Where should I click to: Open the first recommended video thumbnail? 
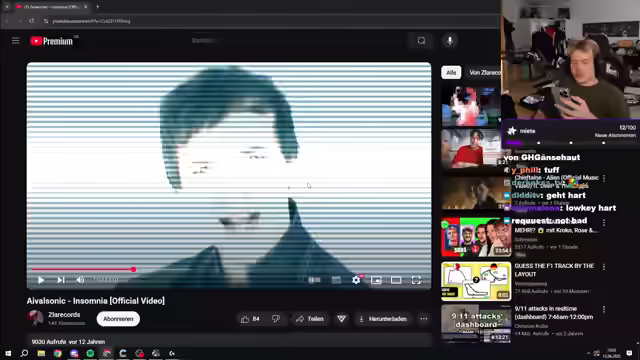point(471,106)
